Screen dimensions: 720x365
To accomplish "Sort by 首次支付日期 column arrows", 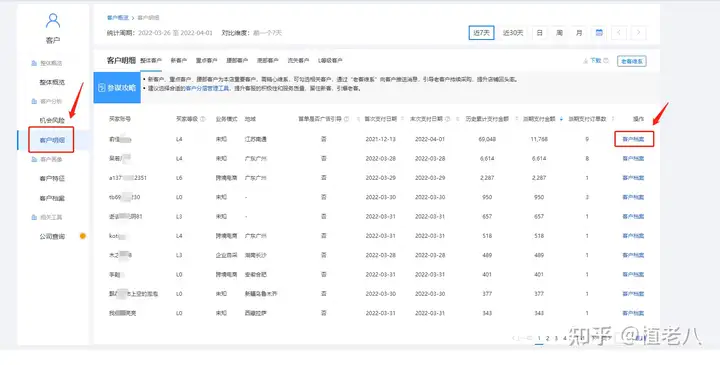I will pos(402,119).
